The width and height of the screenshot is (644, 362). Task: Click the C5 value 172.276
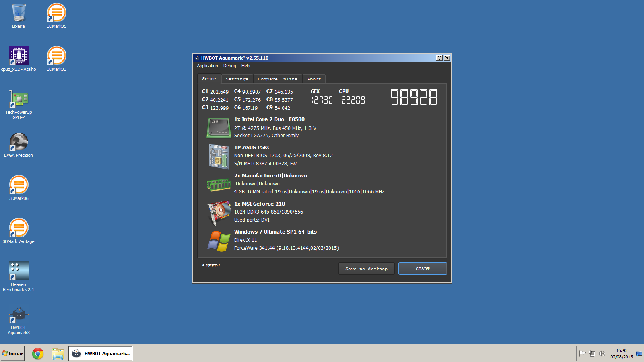(252, 100)
